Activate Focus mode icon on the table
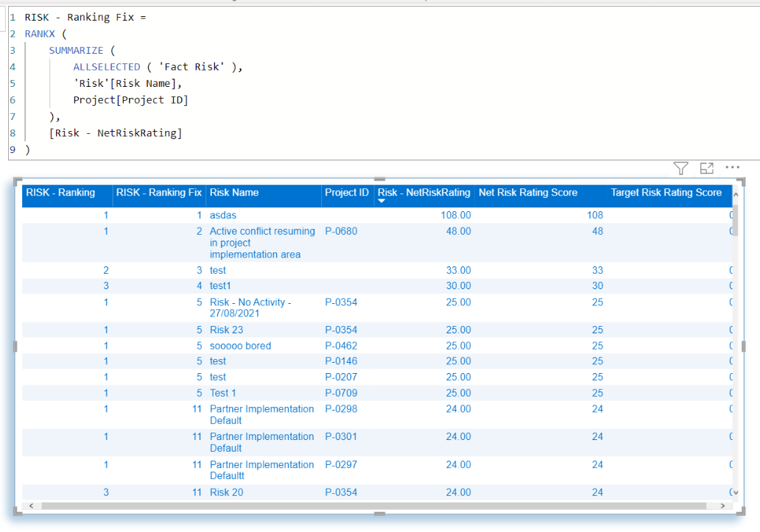 pos(707,168)
